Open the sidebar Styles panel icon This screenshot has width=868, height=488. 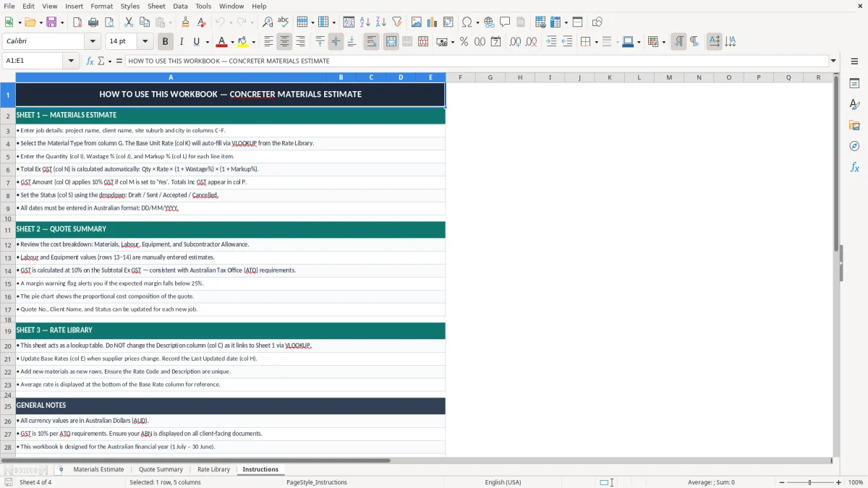[854, 104]
